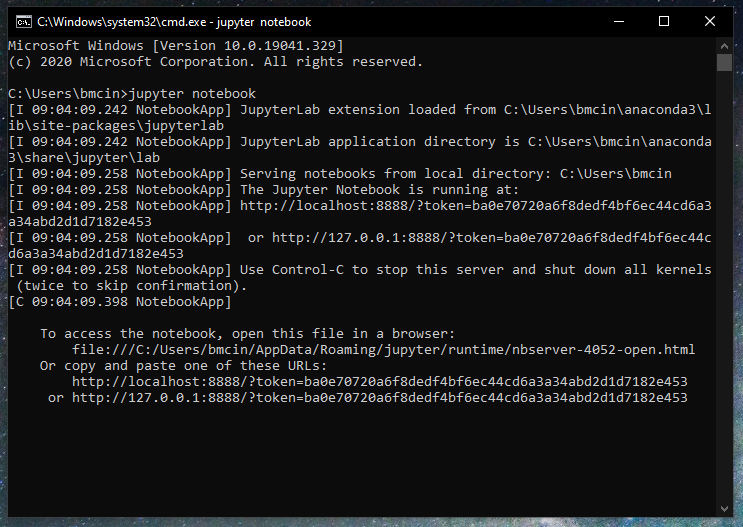The width and height of the screenshot is (743, 527).
Task: Close the cmd.exe jupyter notebook window
Action: click(x=711, y=21)
